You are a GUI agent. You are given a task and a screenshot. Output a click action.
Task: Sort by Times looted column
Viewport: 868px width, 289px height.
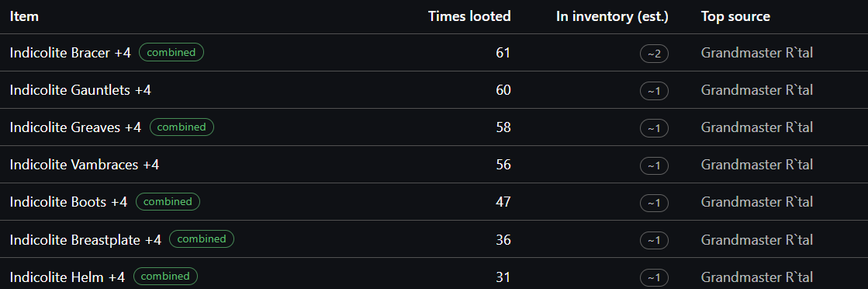pos(469,16)
